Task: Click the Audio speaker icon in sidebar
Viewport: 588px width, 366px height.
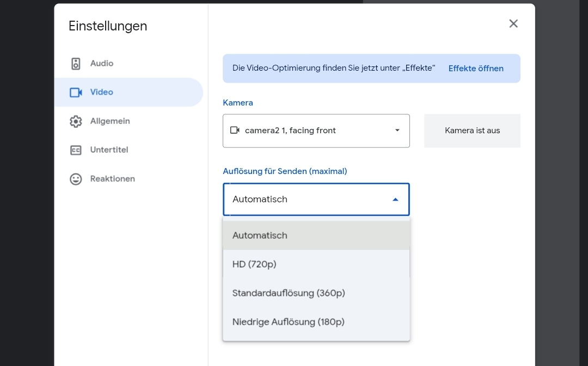Action: click(x=76, y=64)
